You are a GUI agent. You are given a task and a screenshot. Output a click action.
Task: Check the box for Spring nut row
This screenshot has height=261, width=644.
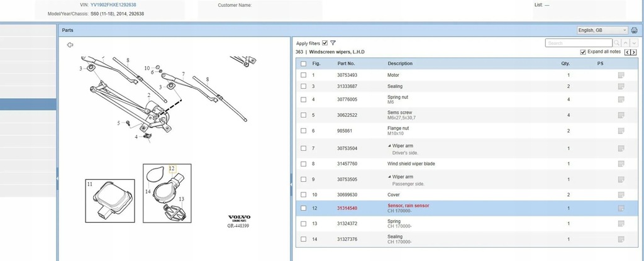(303, 99)
